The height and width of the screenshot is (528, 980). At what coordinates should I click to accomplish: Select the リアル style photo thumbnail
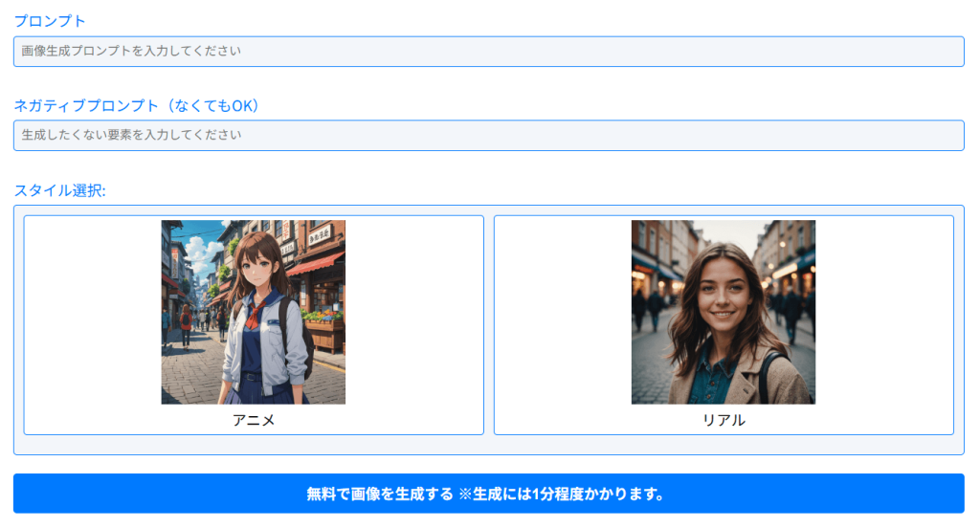pos(723,312)
